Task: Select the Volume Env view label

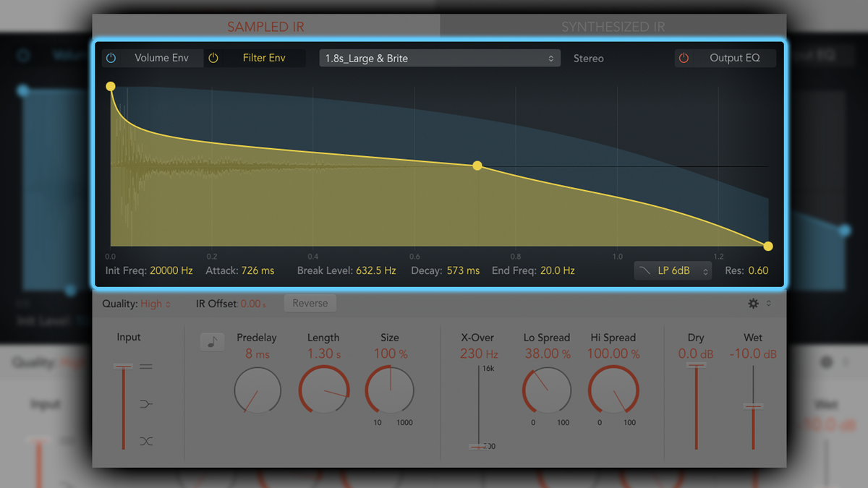Action: pyautogui.click(x=161, y=58)
